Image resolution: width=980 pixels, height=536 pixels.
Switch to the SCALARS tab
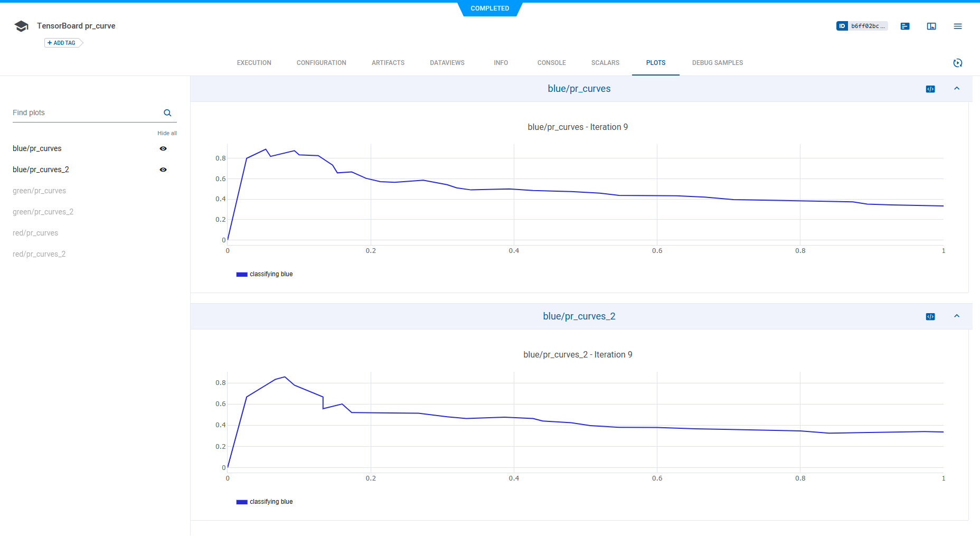pyautogui.click(x=605, y=63)
